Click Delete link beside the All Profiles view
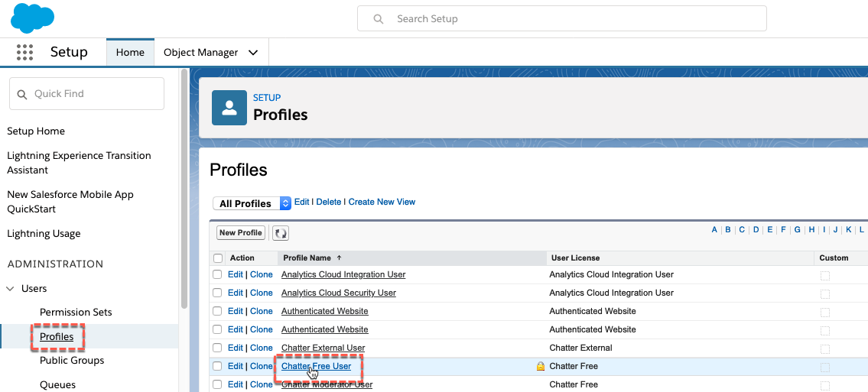868x392 pixels. (329, 202)
